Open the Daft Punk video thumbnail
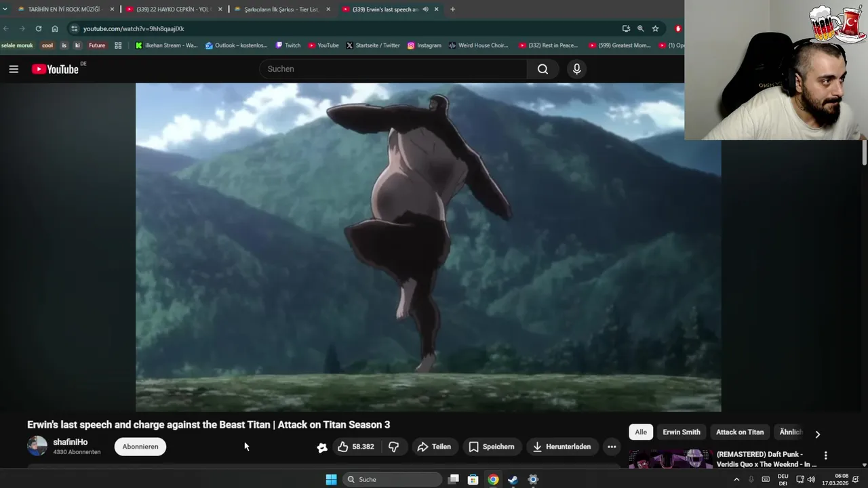The width and height of the screenshot is (868, 488). [x=670, y=459]
